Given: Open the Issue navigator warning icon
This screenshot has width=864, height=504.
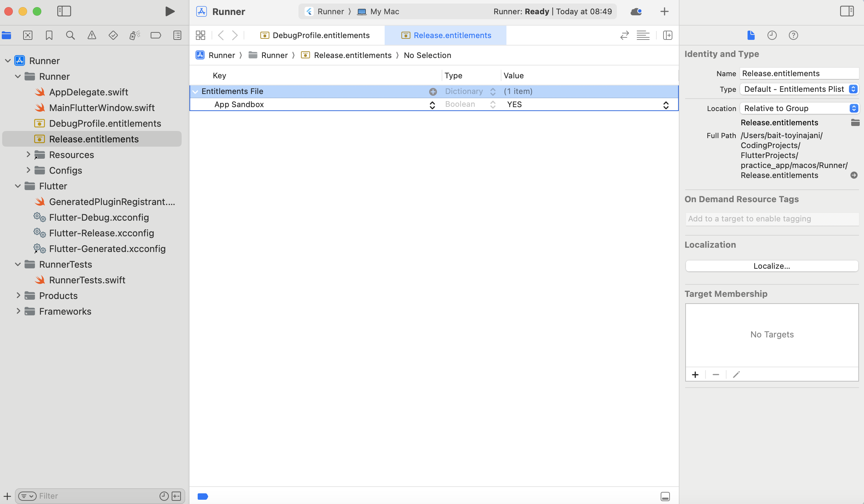Looking at the screenshot, I should pos(92,35).
